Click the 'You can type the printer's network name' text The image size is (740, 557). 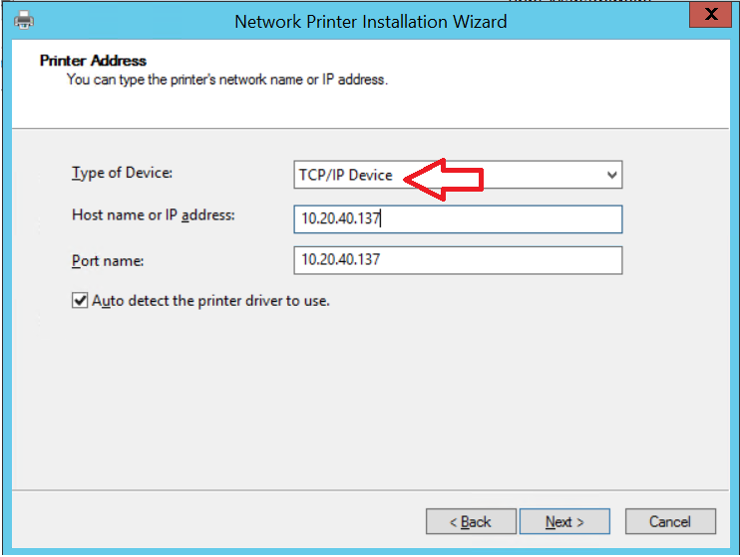pos(227,79)
